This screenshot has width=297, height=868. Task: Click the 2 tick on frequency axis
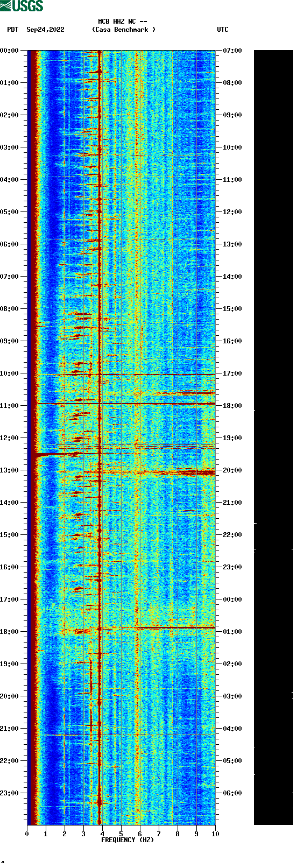click(65, 834)
